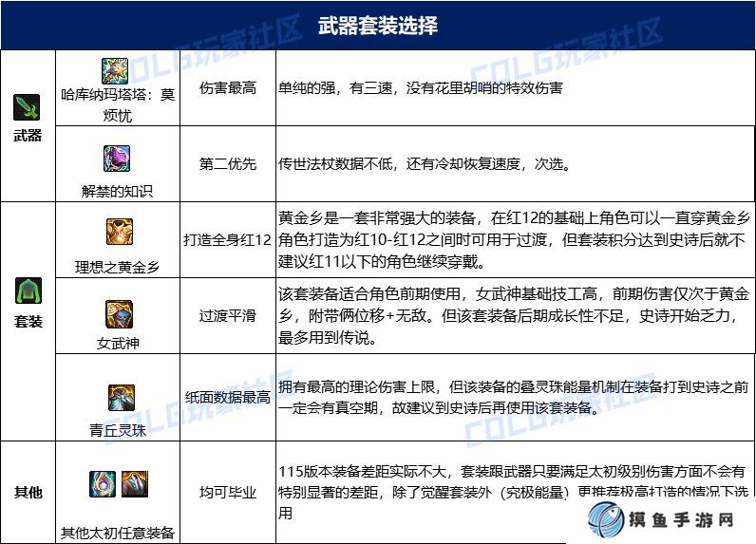Click the blue orb icon in 其他 row
The height and width of the screenshot is (544, 756).
(x=103, y=484)
